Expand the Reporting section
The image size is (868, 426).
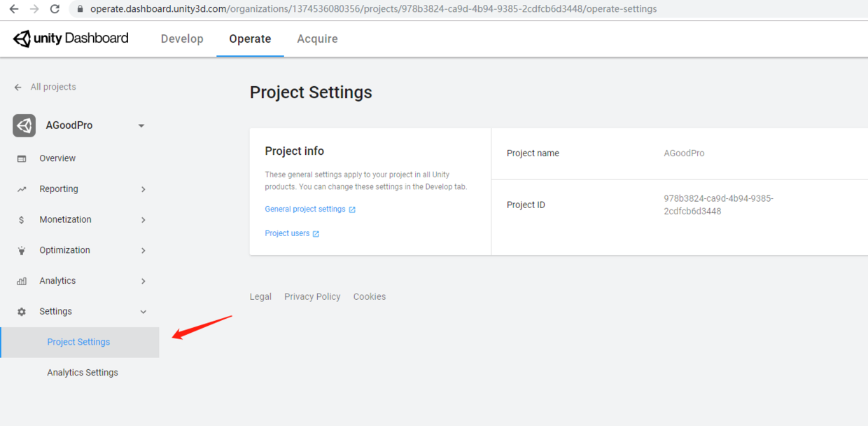[143, 189]
